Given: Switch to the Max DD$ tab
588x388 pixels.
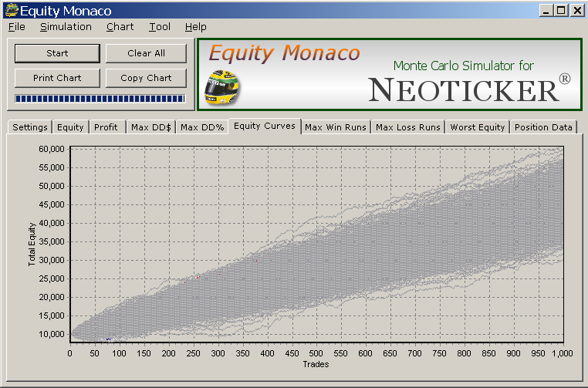Looking at the screenshot, I should click(150, 127).
